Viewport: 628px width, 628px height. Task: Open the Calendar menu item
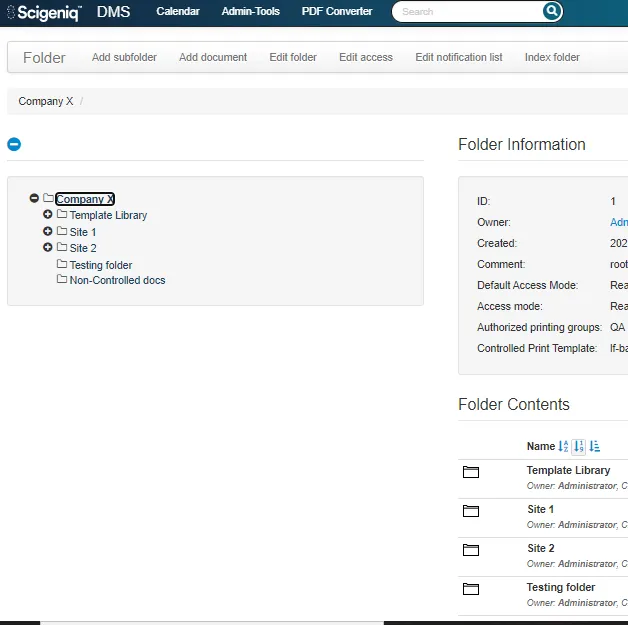click(178, 12)
